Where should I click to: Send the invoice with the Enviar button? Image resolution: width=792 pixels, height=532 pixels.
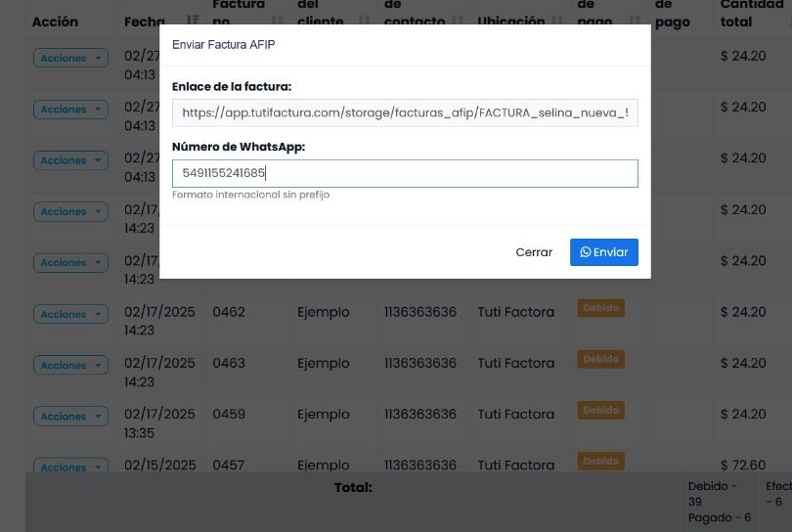pyautogui.click(x=603, y=252)
